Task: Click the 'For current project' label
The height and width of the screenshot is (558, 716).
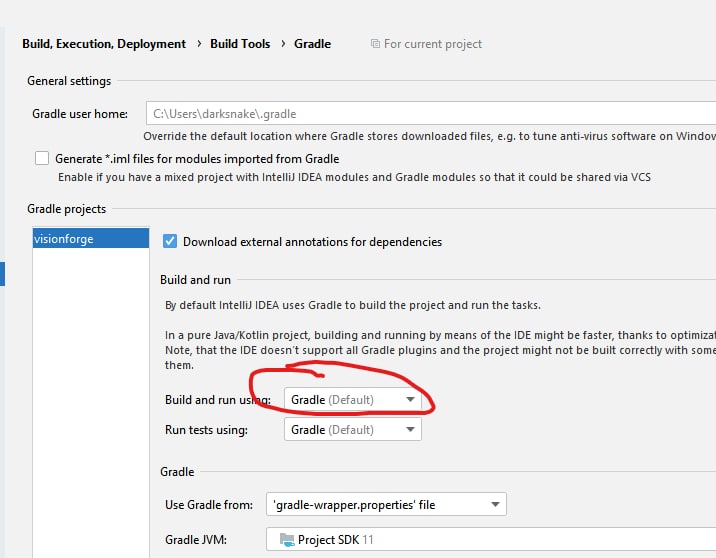Action: click(x=433, y=44)
